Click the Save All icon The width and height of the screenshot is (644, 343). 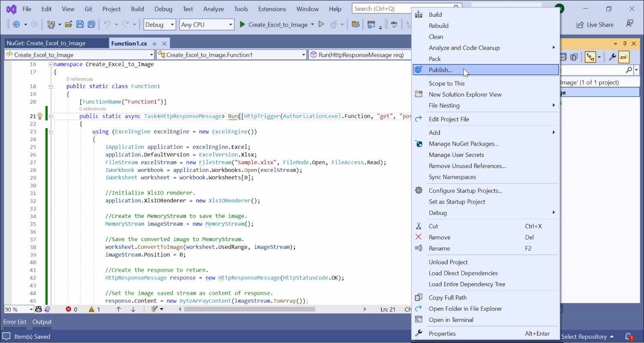91,24
